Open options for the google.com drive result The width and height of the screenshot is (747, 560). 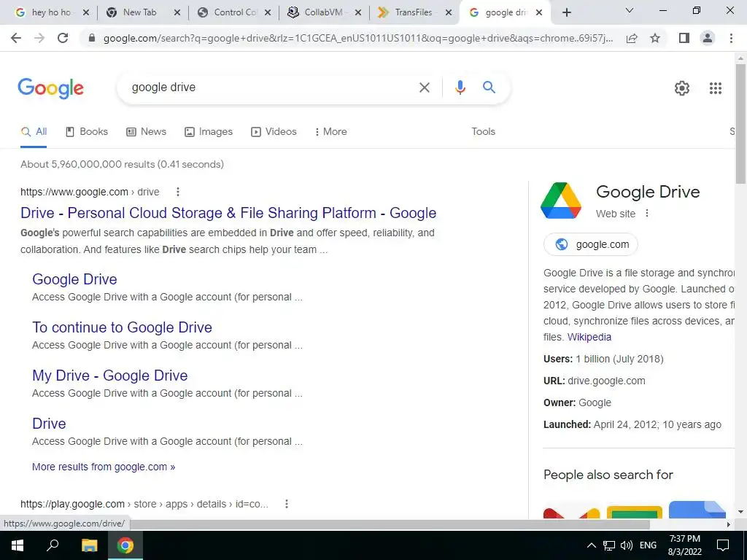(178, 192)
